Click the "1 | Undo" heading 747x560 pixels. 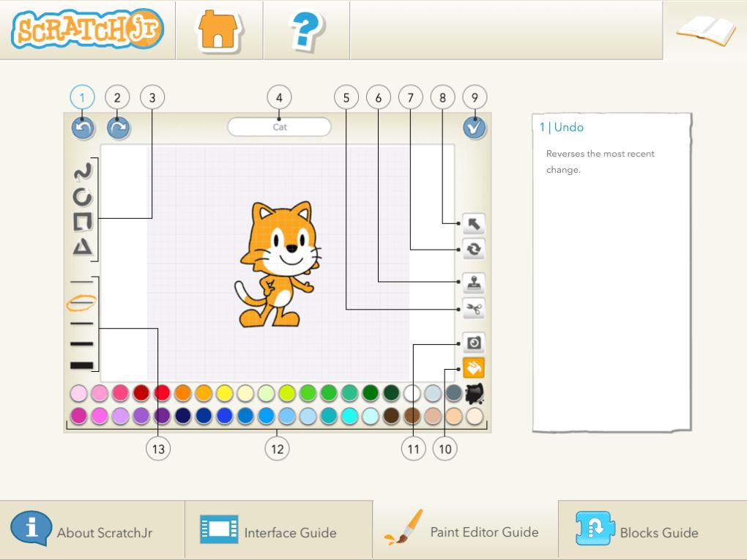(x=561, y=127)
